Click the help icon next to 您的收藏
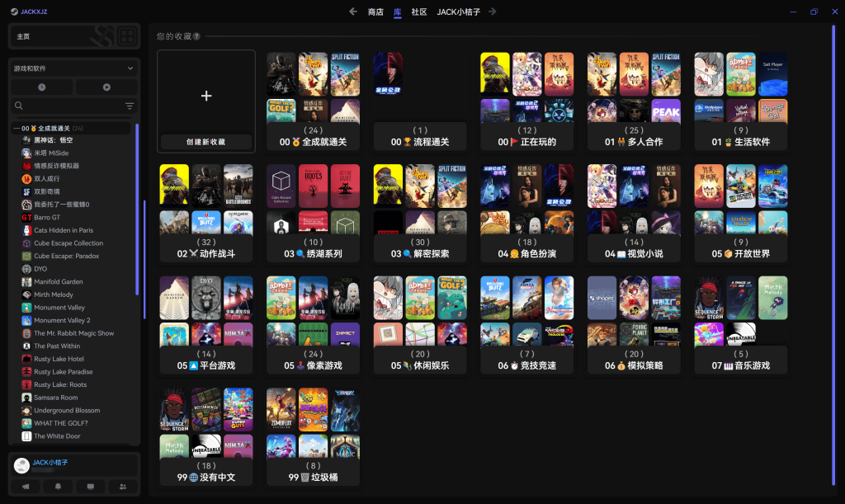The width and height of the screenshot is (845, 504). [x=196, y=36]
